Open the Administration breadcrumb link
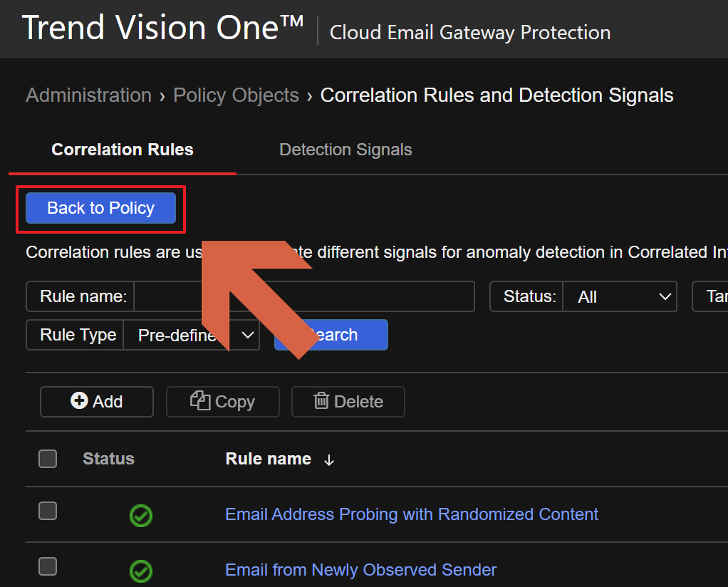728x587 pixels. [88, 95]
